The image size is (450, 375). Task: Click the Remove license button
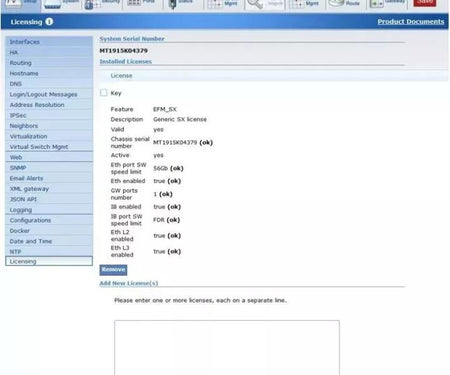(113, 270)
